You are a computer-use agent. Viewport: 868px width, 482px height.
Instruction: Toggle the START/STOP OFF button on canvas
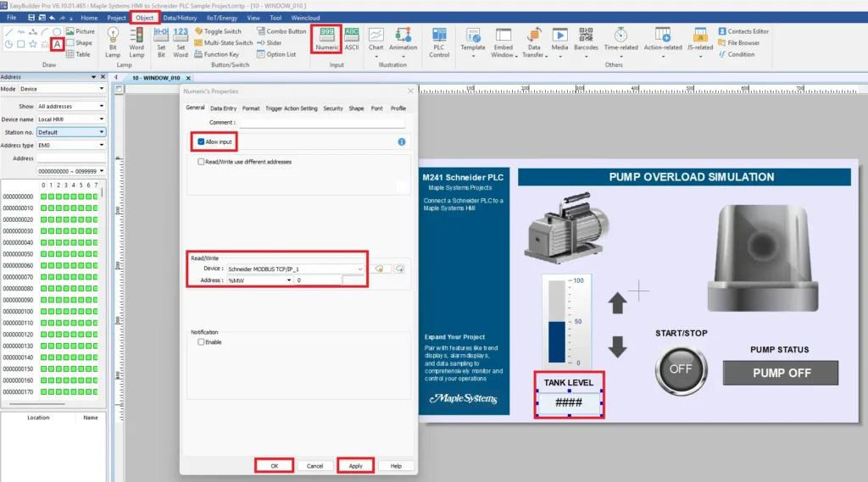pyautogui.click(x=681, y=369)
